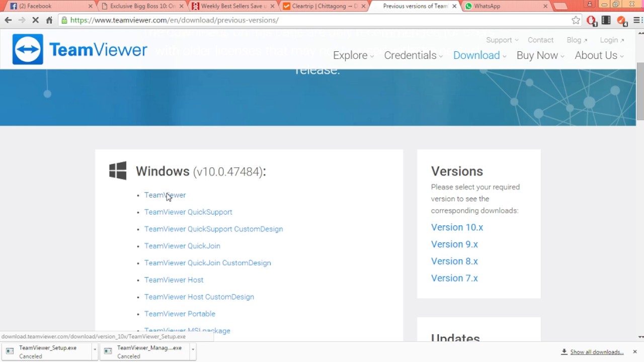
Task: Click the TeamViewer_Manag...exe file icon in the downloads bar
Action: (x=108, y=351)
